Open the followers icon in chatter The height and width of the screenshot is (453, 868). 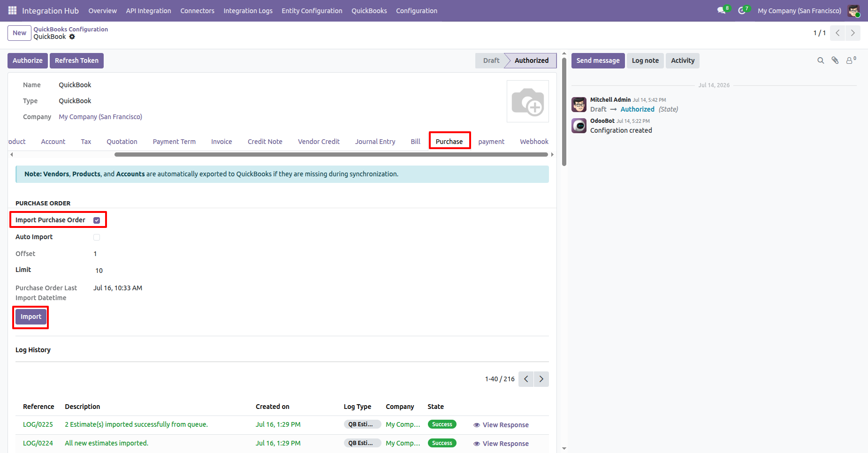(851, 60)
